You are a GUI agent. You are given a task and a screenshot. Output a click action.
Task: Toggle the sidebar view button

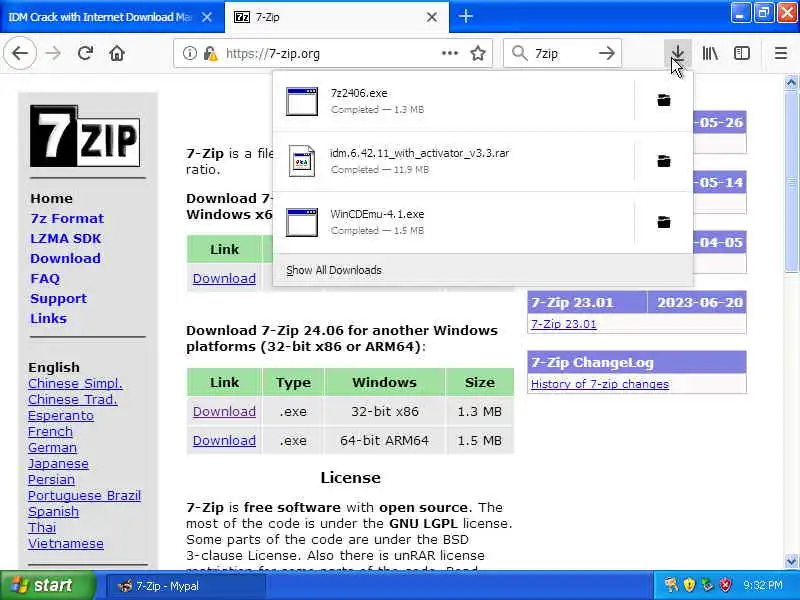(742, 53)
